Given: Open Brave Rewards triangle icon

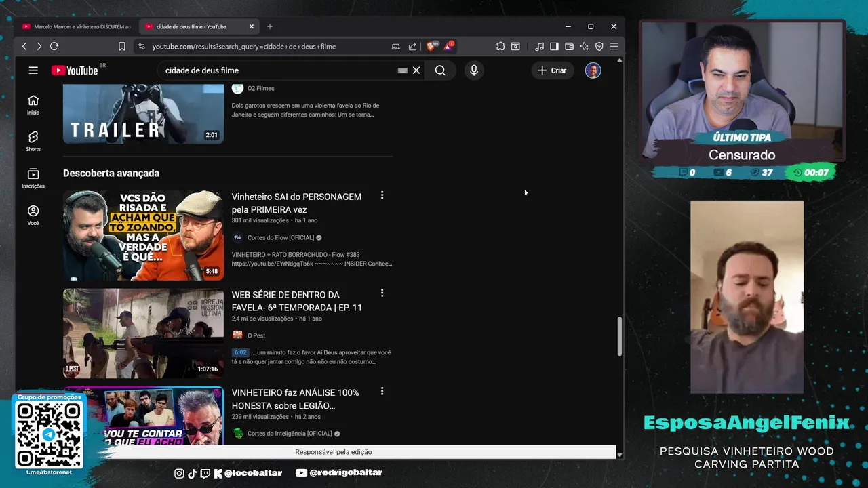Looking at the screenshot, I should 449,46.
